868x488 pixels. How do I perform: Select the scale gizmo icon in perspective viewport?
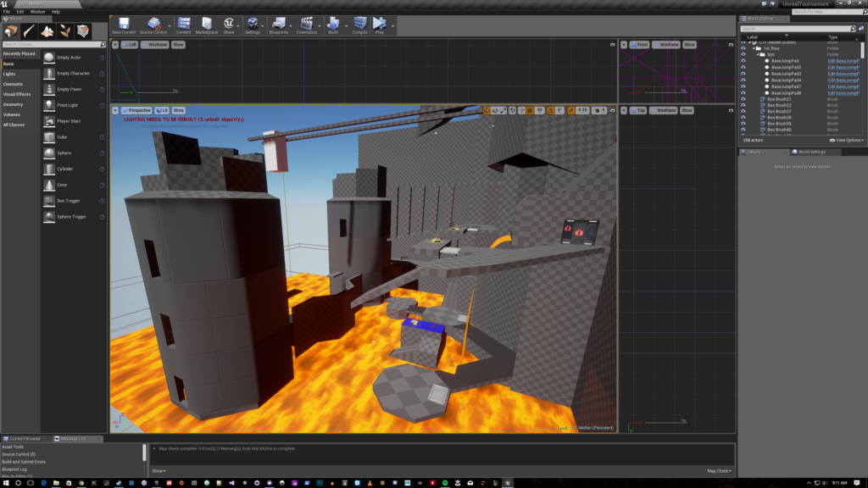click(x=503, y=111)
